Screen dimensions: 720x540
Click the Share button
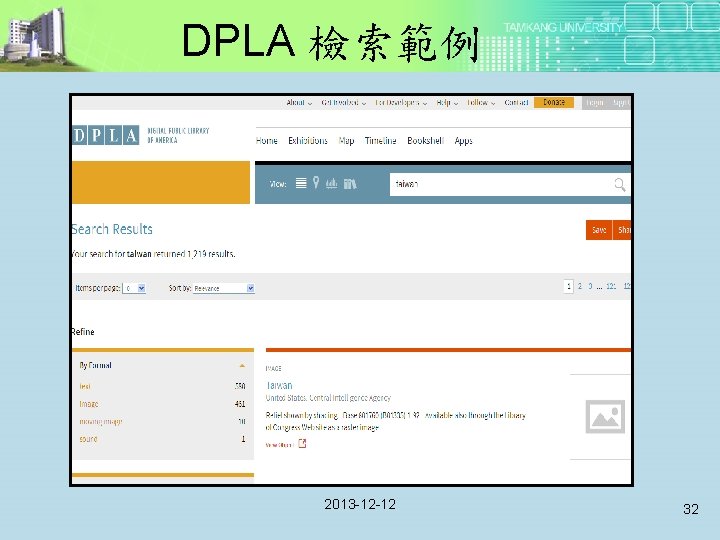click(622, 230)
